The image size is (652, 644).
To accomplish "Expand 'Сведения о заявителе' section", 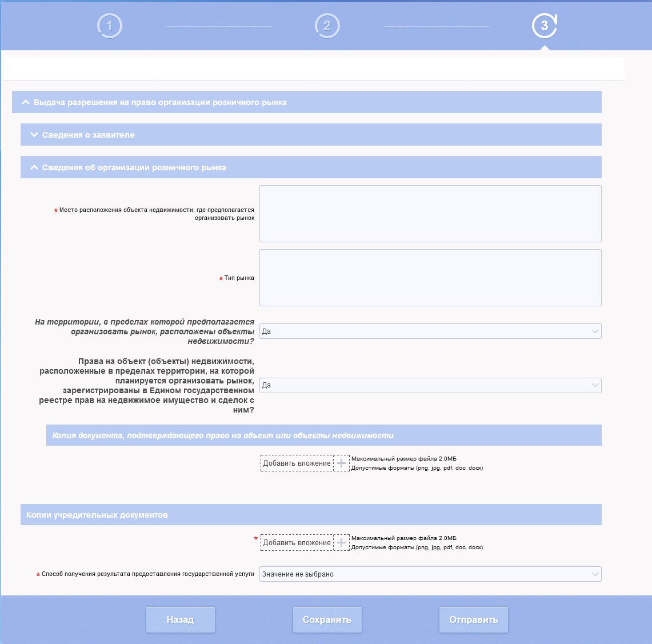I will 34,135.
